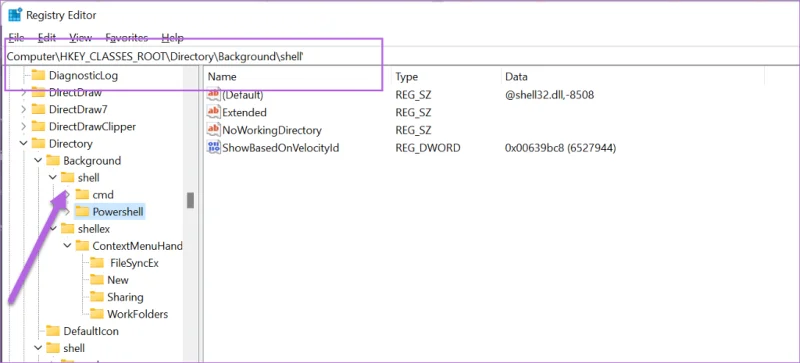This screenshot has height=363, width=800.
Task: Expand the DirectDrawClipper key
Action: coord(23,127)
